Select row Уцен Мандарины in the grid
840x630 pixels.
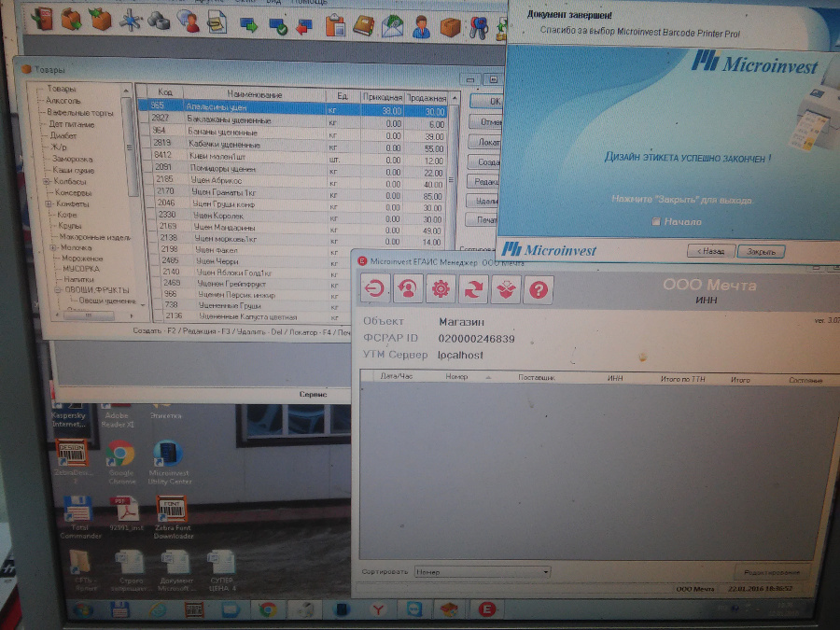(296, 228)
